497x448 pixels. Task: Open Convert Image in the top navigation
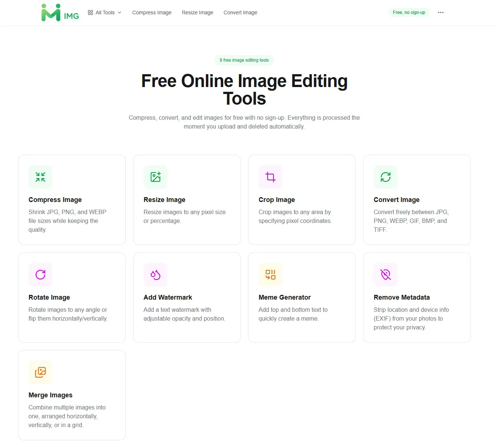click(240, 12)
